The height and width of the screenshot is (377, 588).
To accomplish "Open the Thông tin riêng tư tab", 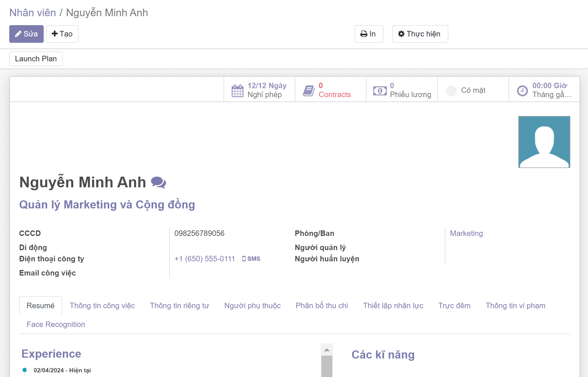I will pos(179,306).
